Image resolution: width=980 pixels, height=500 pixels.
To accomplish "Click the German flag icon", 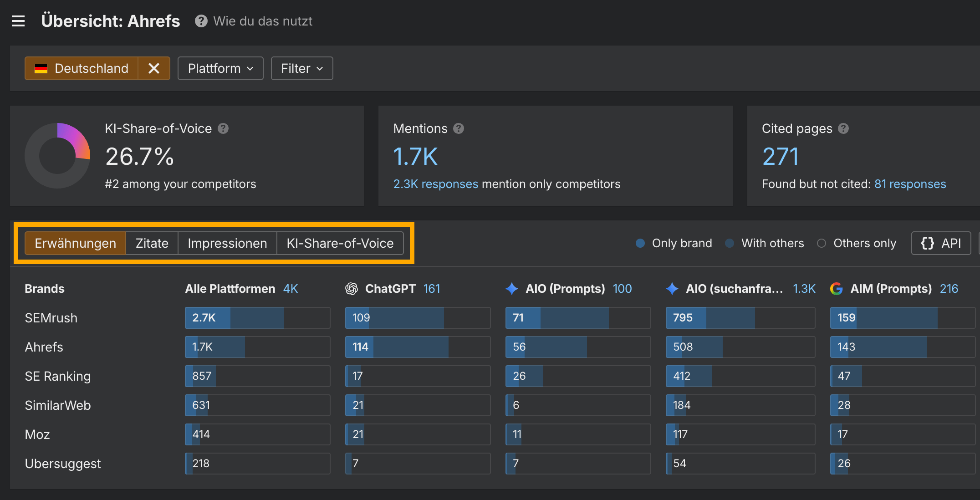I will (x=41, y=68).
